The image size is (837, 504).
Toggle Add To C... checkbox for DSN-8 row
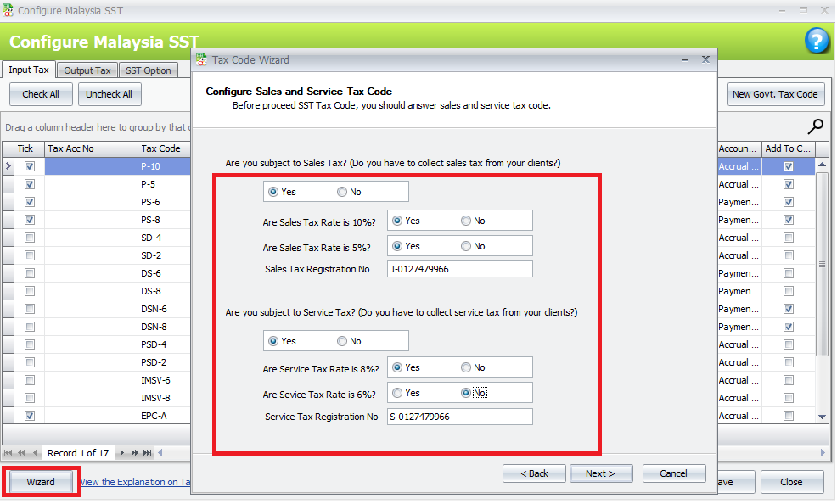789,327
